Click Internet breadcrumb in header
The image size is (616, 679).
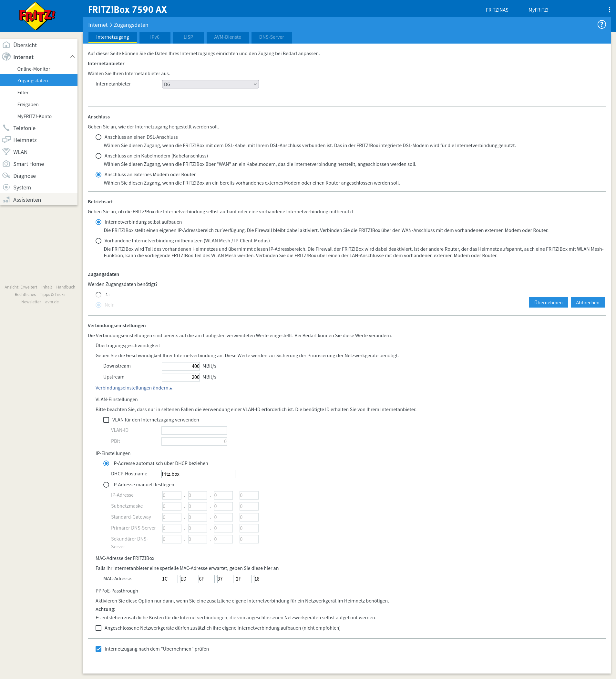tap(98, 25)
